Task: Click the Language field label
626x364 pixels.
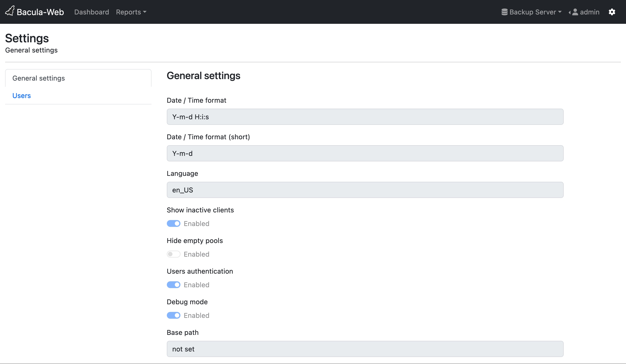Action: [182, 173]
